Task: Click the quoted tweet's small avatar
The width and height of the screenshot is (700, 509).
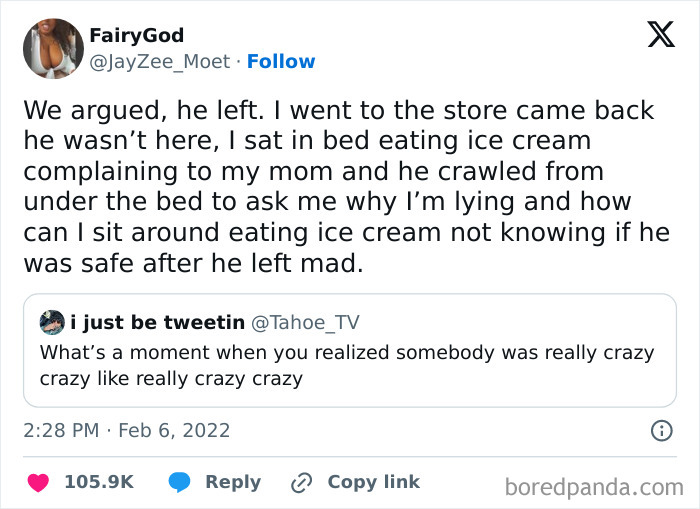Action: (x=52, y=322)
